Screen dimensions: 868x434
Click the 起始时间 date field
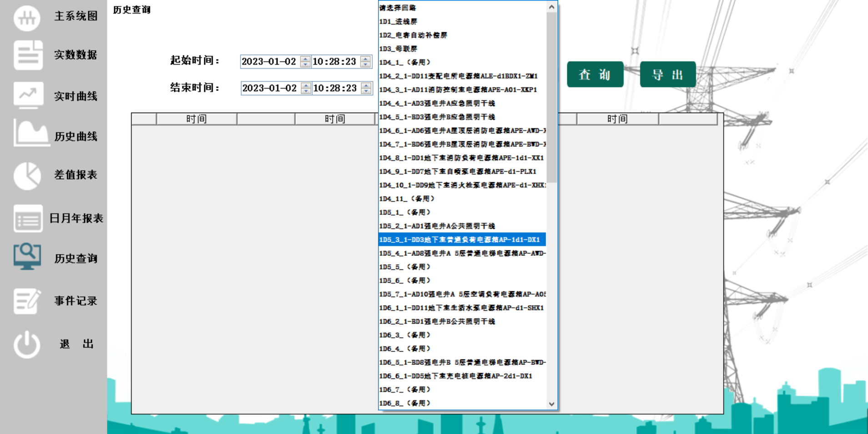(x=271, y=61)
